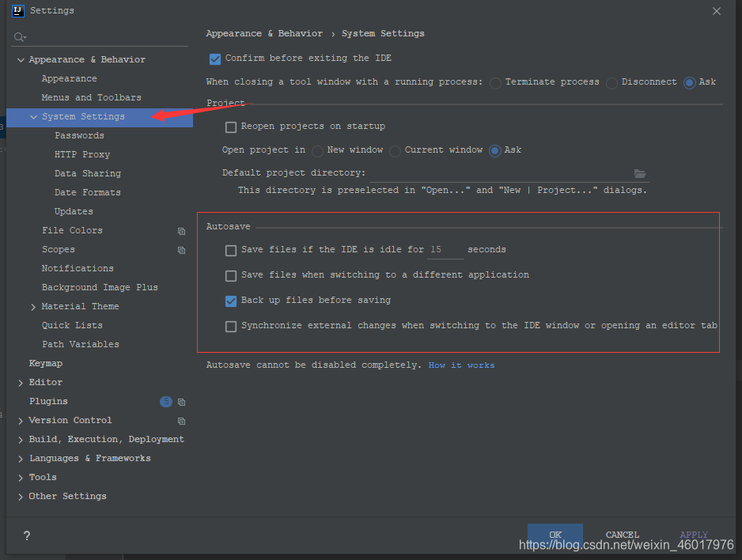Toggle Back up files before saving
Screen dimensions: 742x560
coord(231,301)
